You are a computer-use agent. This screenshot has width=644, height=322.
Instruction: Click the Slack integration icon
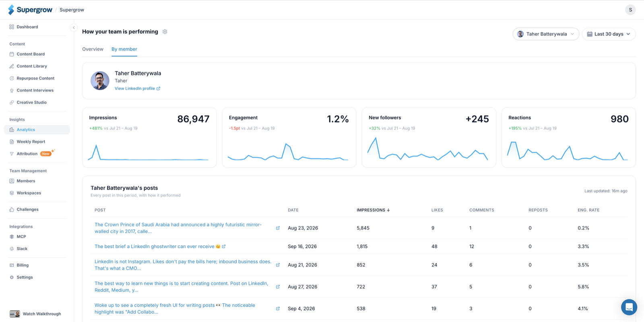tap(12, 249)
